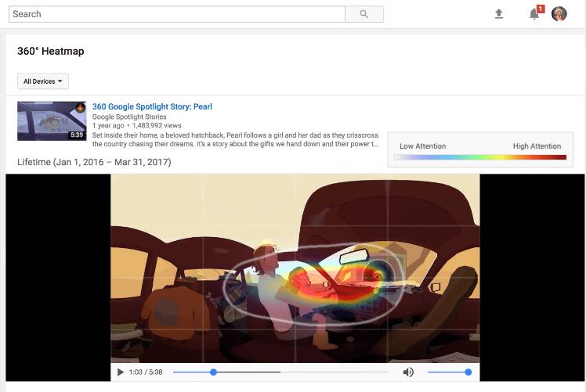Viewport: 586px width, 392px height.
Task: Click the Low Attention label
Action: [423, 146]
